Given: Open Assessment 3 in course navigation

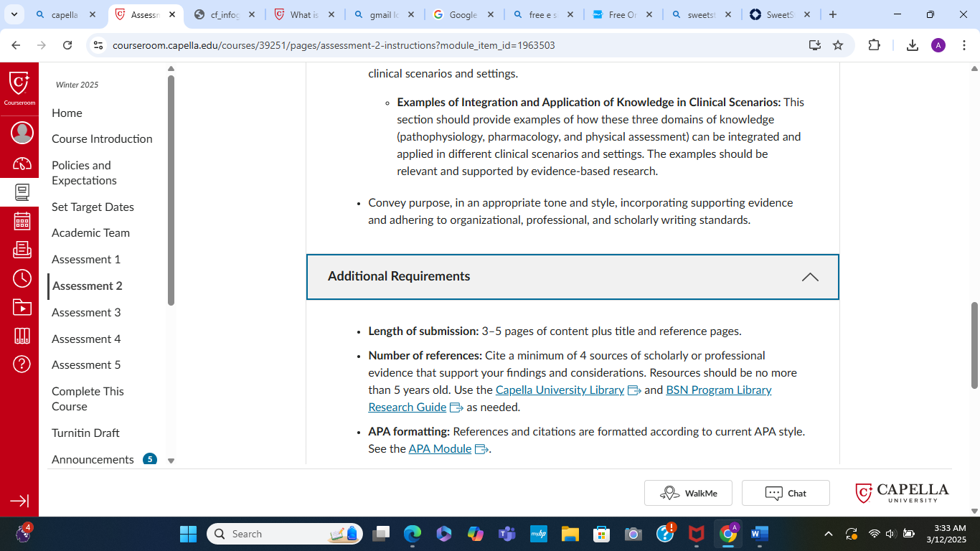Looking at the screenshot, I should pos(86,312).
